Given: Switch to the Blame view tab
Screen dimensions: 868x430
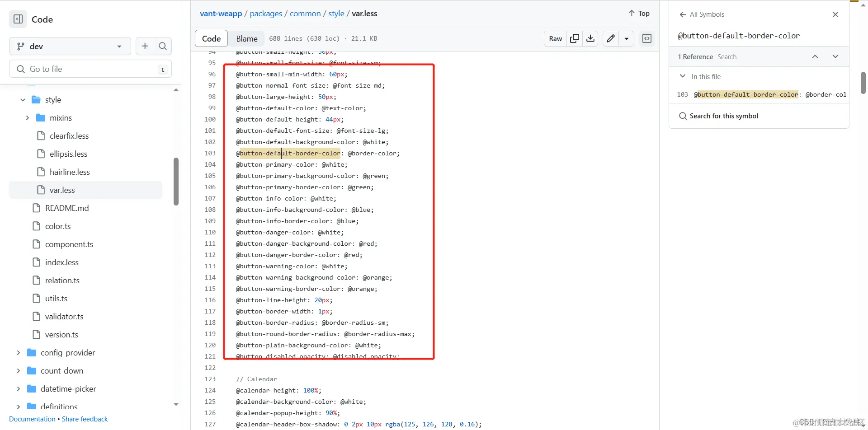Looking at the screenshot, I should click(x=247, y=39).
